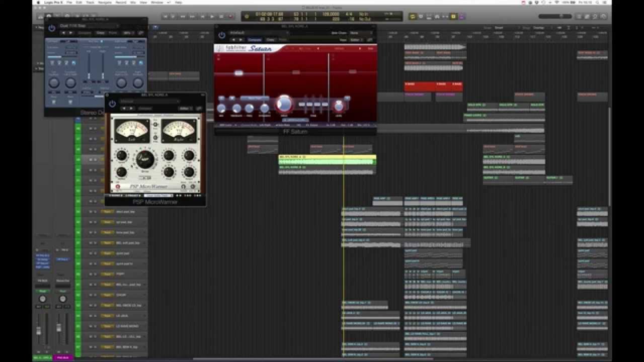Open the List Editors icon at top right
The width and height of the screenshot is (644, 362).
578,17
